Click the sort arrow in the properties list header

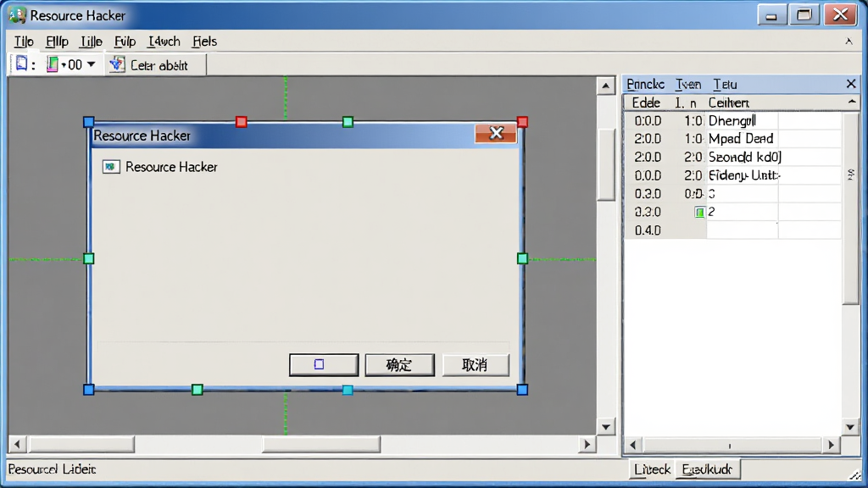pos(852,103)
